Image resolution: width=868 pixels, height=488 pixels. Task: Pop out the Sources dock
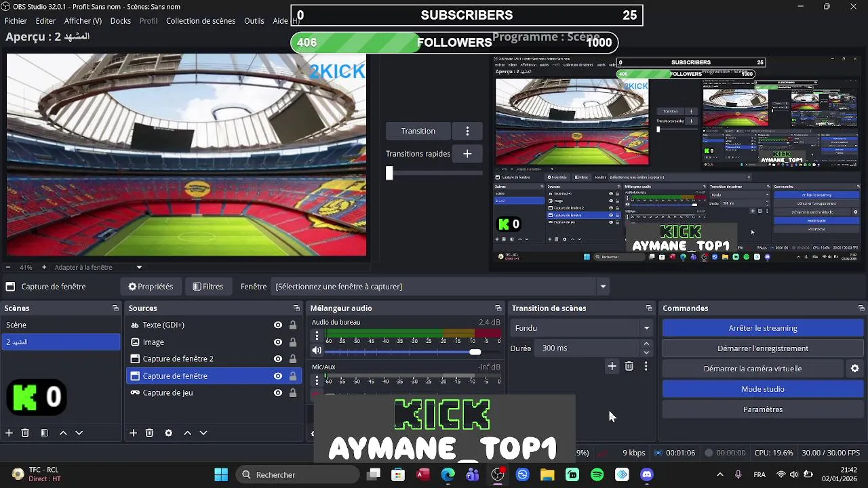pos(296,308)
